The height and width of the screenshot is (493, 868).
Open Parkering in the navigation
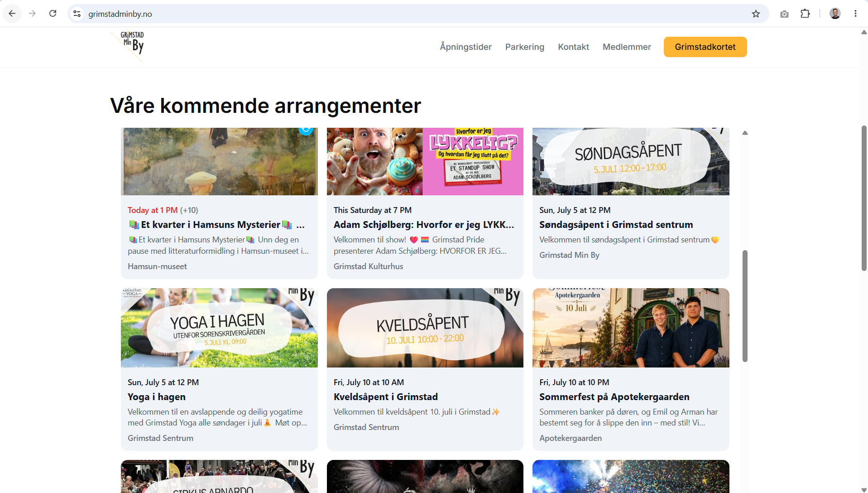click(x=524, y=47)
